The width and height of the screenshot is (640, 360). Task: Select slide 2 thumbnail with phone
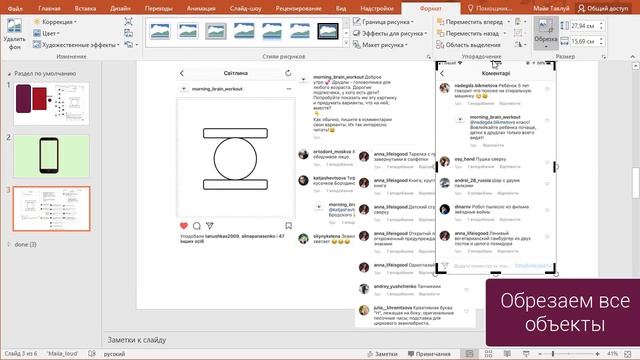point(51,156)
